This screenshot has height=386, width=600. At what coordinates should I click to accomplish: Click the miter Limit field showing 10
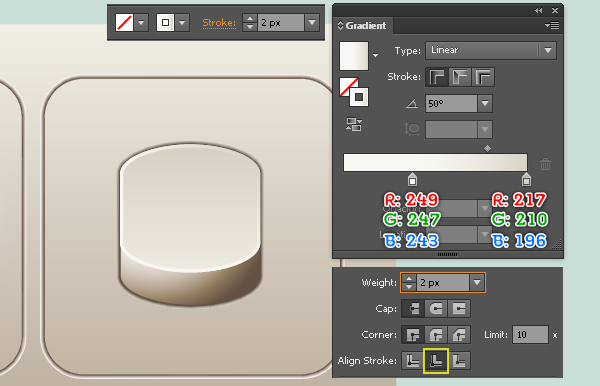coord(530,335)
